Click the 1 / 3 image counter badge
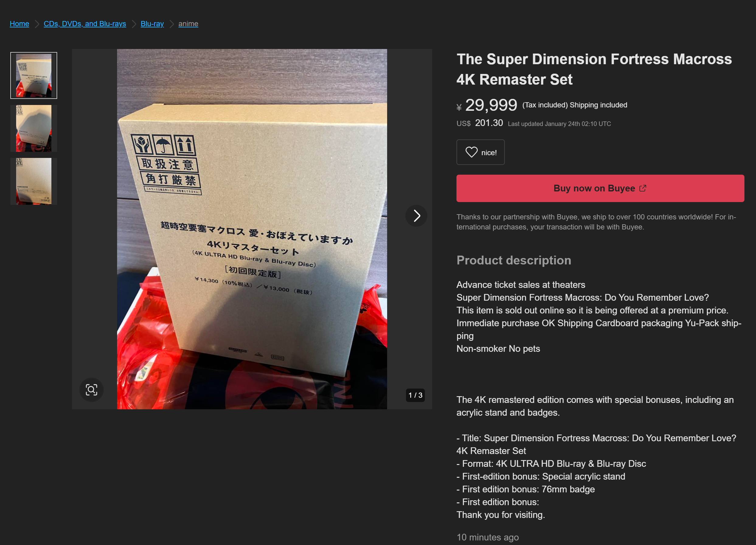The width and height of the screenshot is (756, 545). click(x=415, y=395)
